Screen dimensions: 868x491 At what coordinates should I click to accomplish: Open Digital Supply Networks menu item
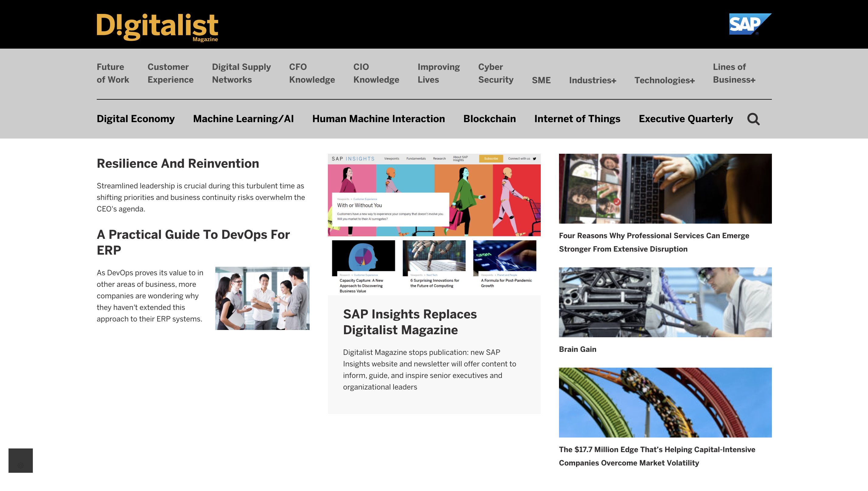pos(241,73)
